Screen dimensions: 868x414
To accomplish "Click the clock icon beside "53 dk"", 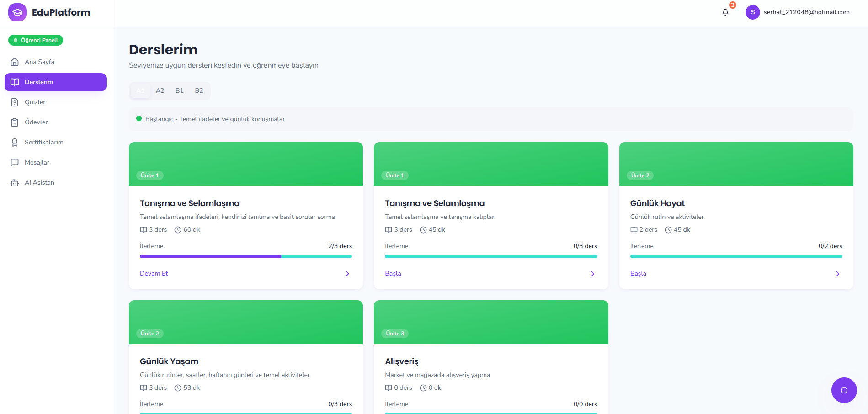I will click(x=178, y=388).
